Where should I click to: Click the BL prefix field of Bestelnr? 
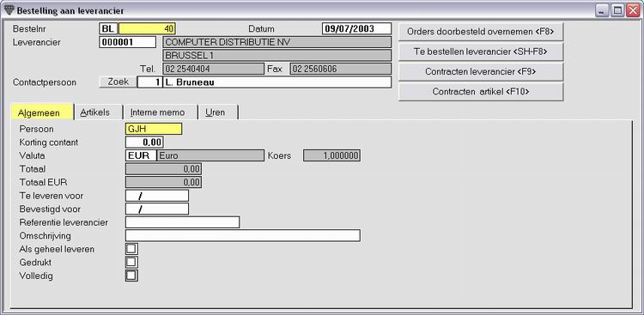pos(108,28)
